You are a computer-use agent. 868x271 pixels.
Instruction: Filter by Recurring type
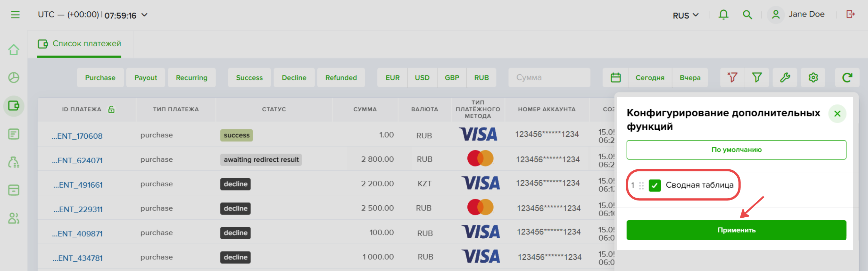[x=191, y=78]
